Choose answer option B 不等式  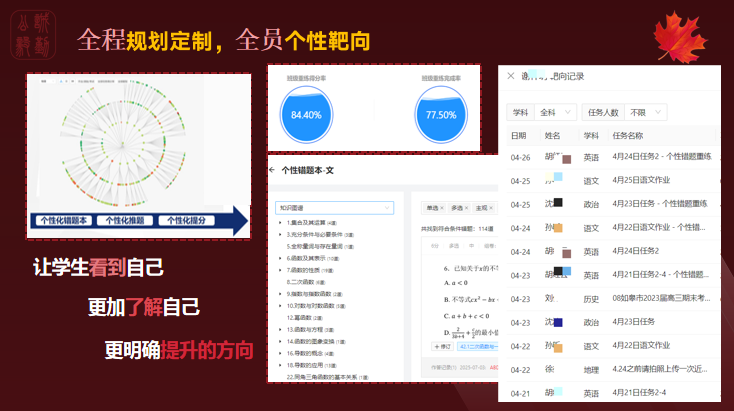tap(470, 299)
